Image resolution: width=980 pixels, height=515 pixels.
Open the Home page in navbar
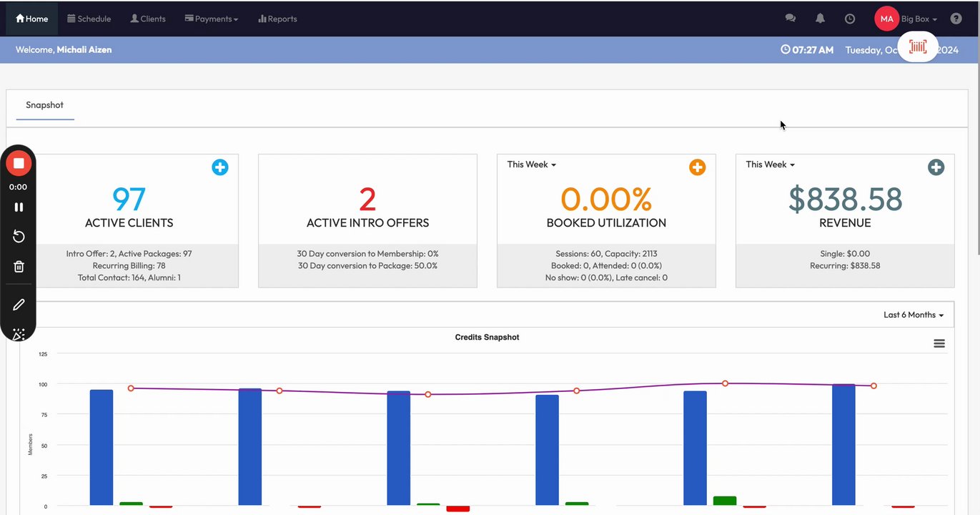[32, 19]
